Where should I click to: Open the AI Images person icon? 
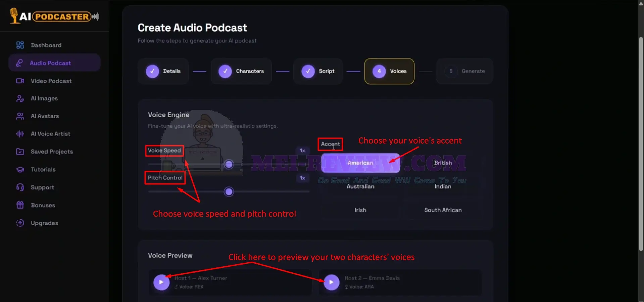click(x=20, y=98)
